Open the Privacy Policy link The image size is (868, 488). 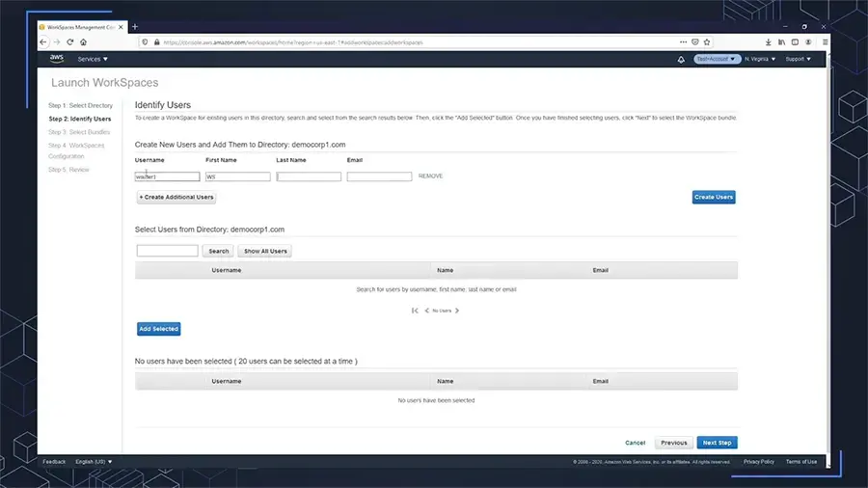(758, 461)
